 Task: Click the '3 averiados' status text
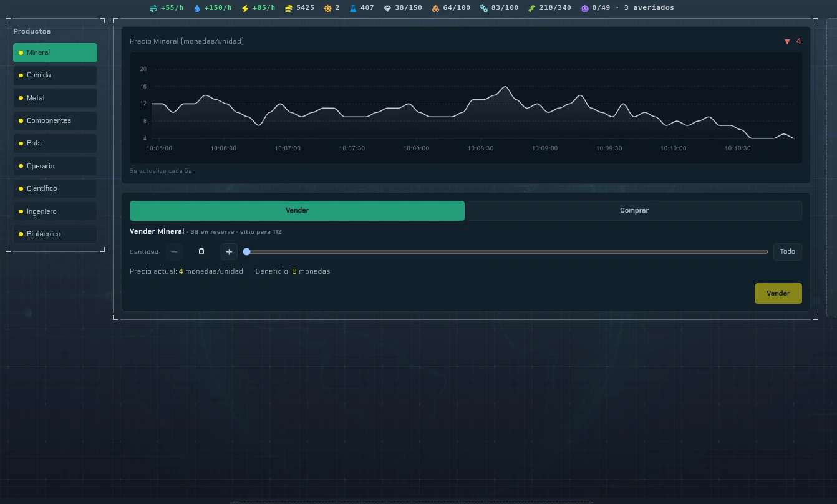pos(649,8)
